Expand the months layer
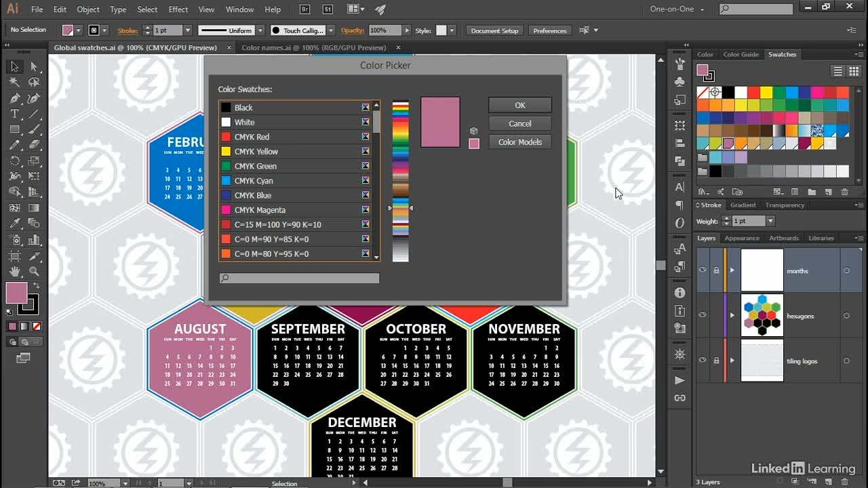The image size is (868, 488). (x=732, y=270)
